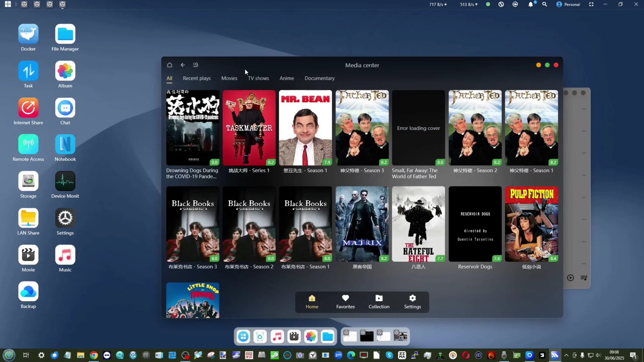
Task: Open Black Books Season 1 cover
Action: (305, 224)
